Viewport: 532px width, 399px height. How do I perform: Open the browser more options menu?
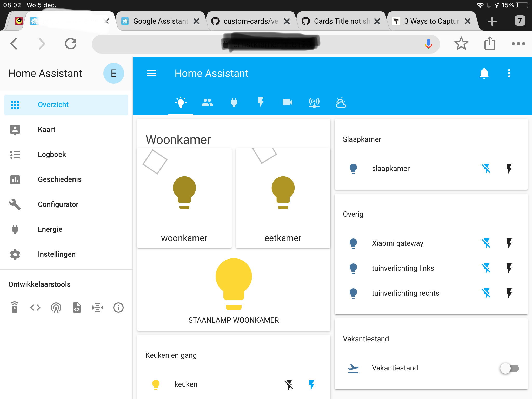coord(518,44)
